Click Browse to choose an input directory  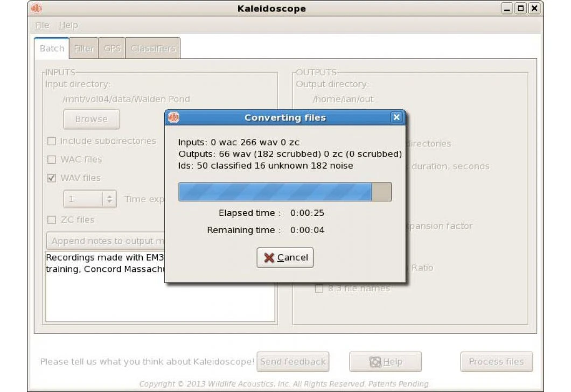pos(91,119)
